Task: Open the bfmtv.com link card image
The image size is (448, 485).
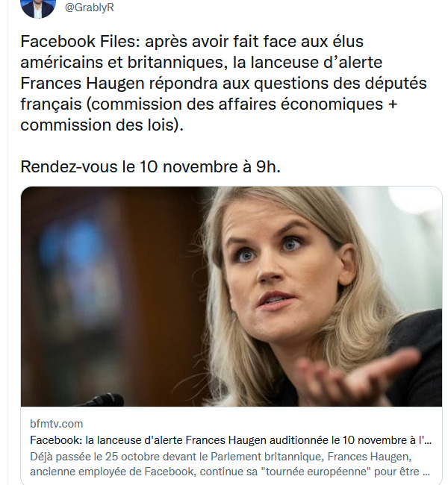Action: tap(231, 296)
